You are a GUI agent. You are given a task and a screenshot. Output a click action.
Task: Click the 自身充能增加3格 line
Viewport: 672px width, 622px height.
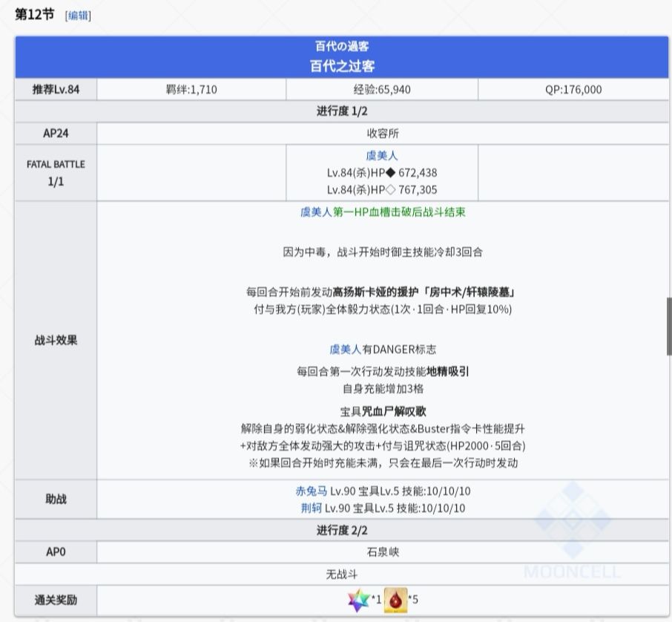(383, 389)
